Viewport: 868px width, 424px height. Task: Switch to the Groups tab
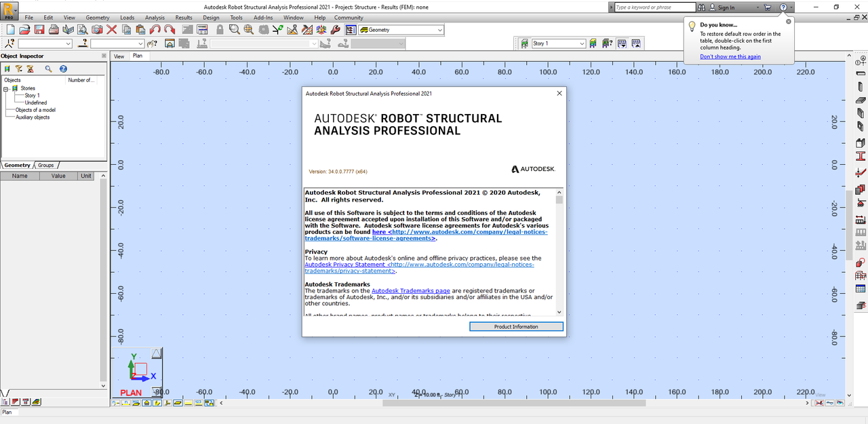coord(45,165)
